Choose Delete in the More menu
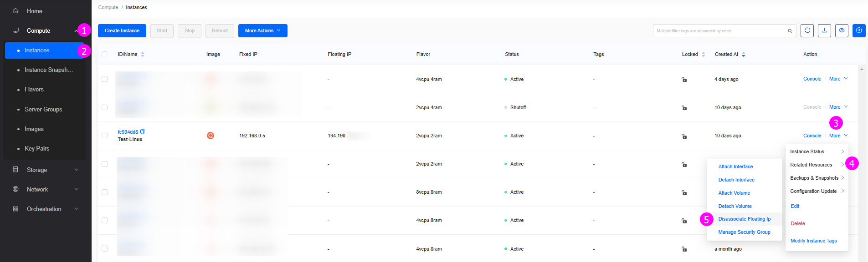The width and height of the screenshot is (868, 262). pos(797,223)
